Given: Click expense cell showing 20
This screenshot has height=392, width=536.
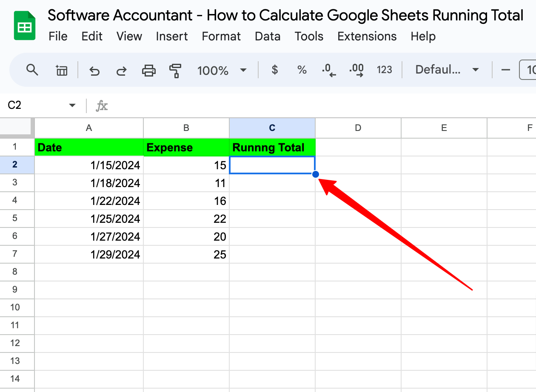Looking at the screenshot, I should (186, 236).
